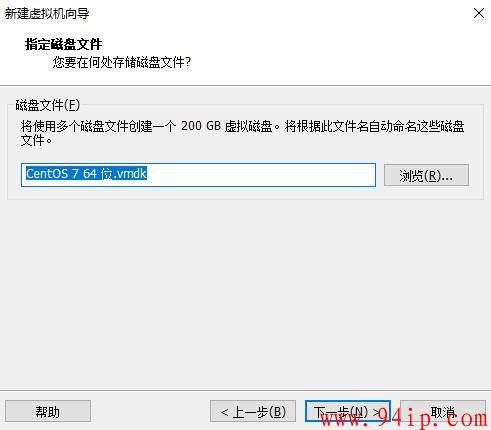Click the < arrow on the 上一步 button
The image size is (491, 430).
click(x=224, y=412)
